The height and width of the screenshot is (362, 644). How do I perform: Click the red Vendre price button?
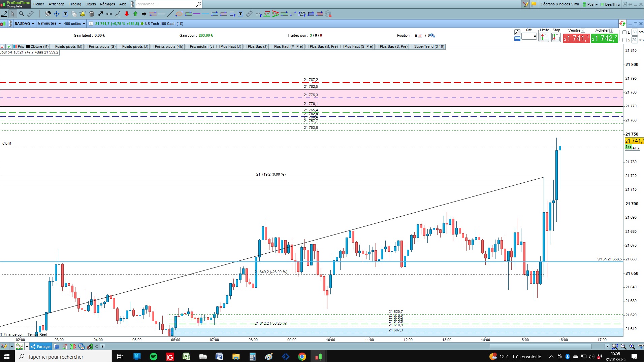click(576, 38)
